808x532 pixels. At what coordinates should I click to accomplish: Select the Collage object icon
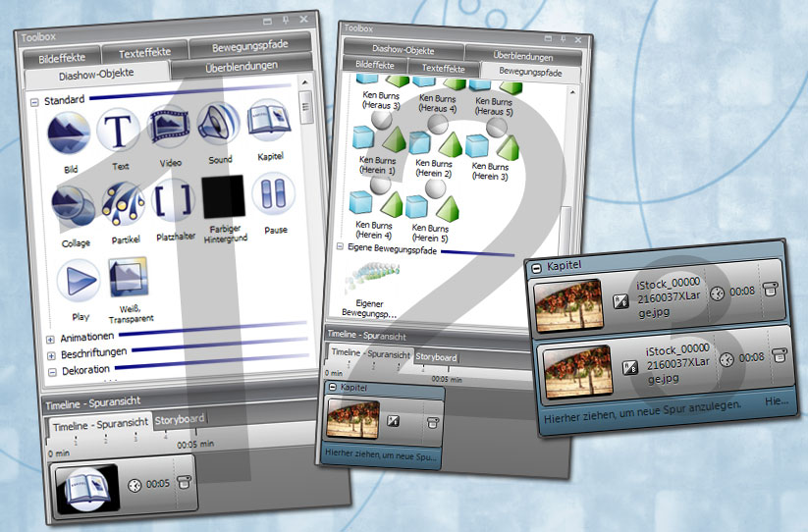click(x=73, y=206)
